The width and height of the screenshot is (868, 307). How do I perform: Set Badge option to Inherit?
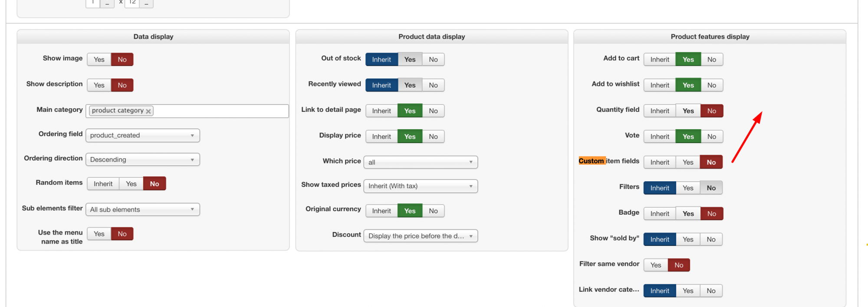pyautogui.click(x=660, y=214)
